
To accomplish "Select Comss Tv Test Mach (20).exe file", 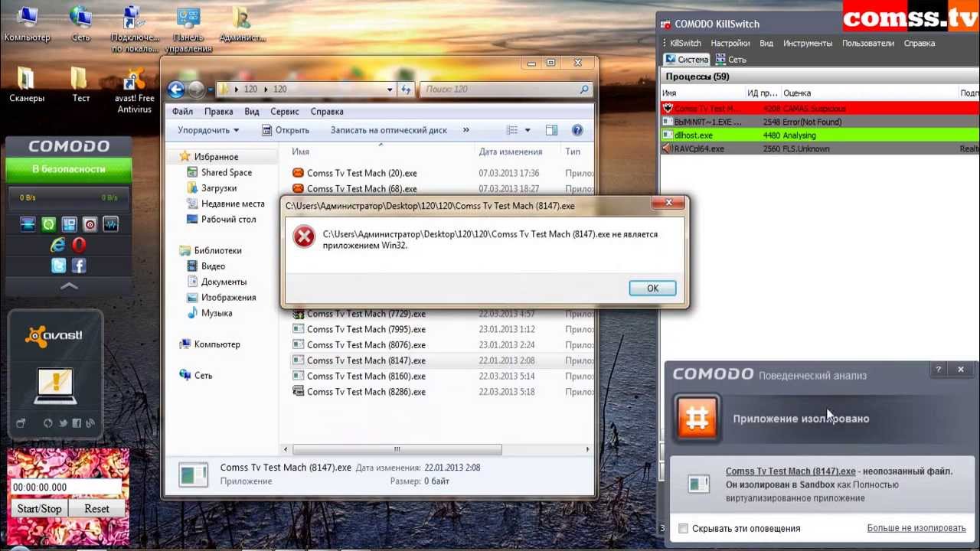I will pos(354,173).
